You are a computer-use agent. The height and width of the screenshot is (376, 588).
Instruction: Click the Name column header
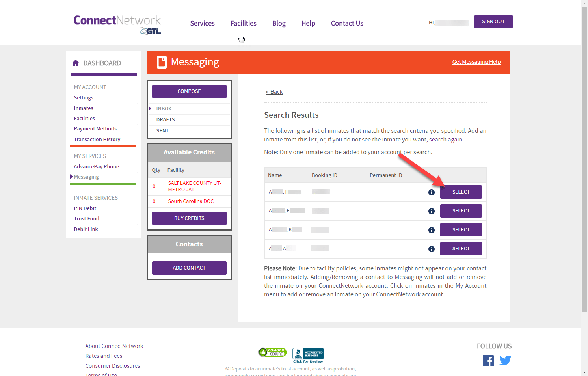(275, 175)
